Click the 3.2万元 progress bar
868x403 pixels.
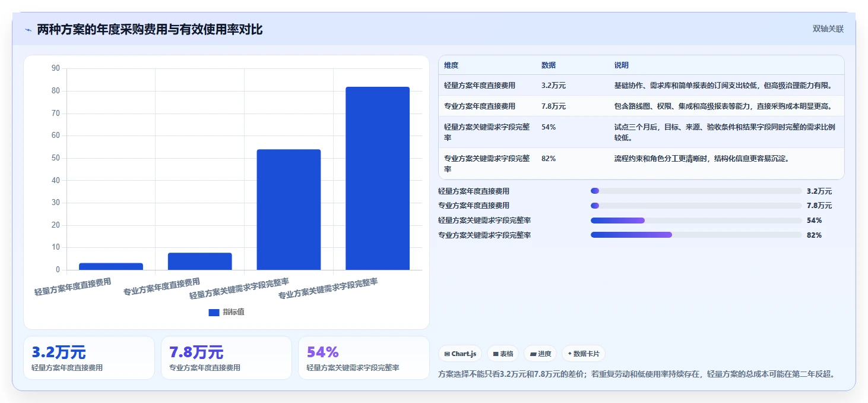[696, 191]
